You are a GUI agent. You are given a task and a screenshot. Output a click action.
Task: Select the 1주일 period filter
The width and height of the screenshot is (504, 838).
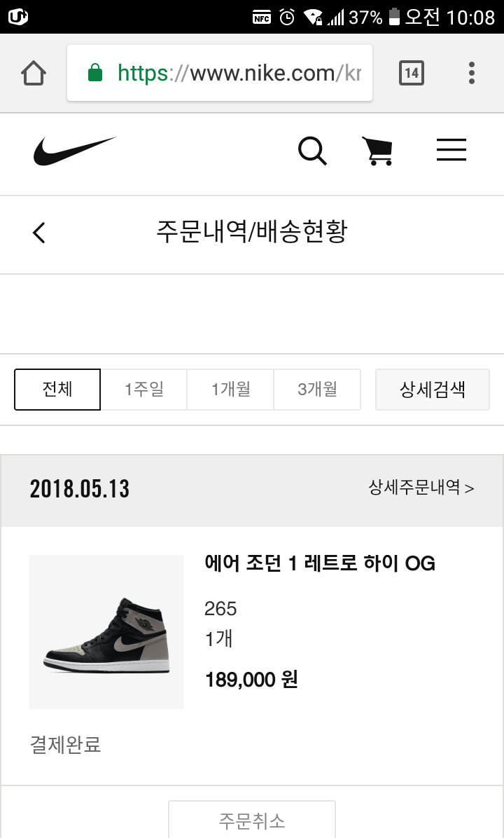pos(144,390)
